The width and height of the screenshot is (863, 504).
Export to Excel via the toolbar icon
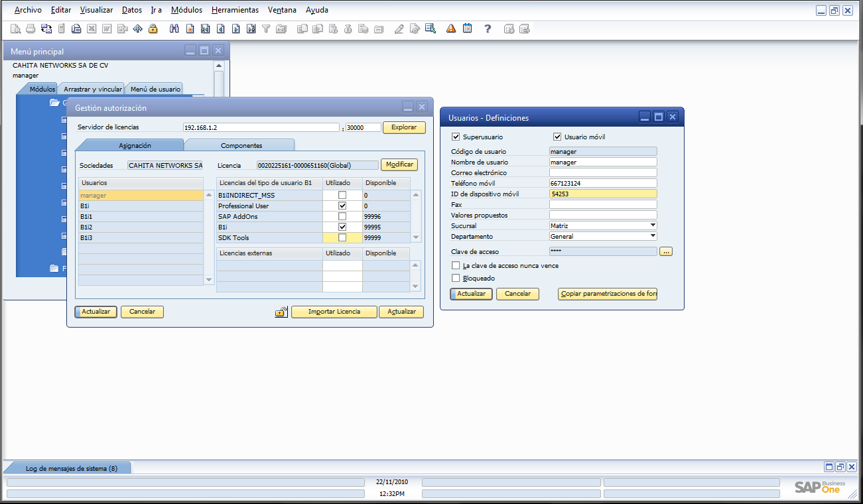[92, 29]
